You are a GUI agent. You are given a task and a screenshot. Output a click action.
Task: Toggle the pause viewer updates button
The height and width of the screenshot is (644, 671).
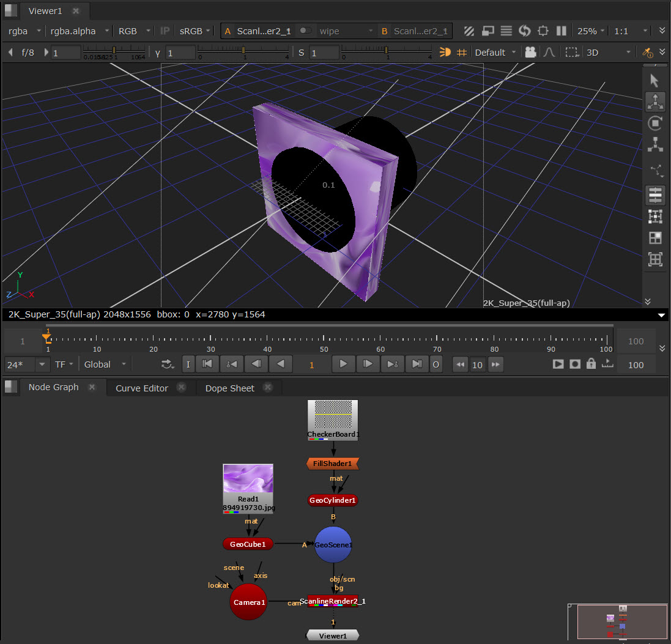point(561,31)
